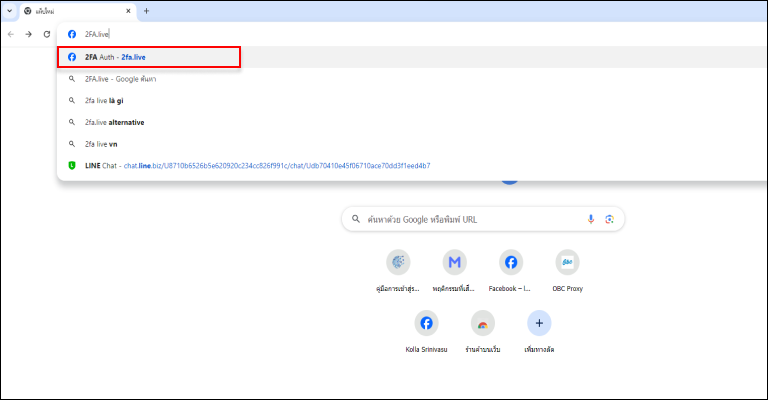The image size is (768, 400).
Task: Close the current new tab
Action: pos(128,11)
